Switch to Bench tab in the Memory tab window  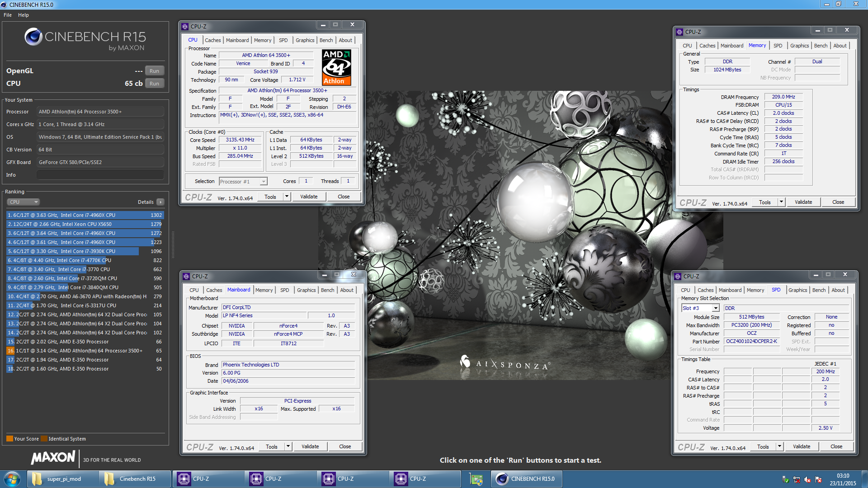point(821,46)
